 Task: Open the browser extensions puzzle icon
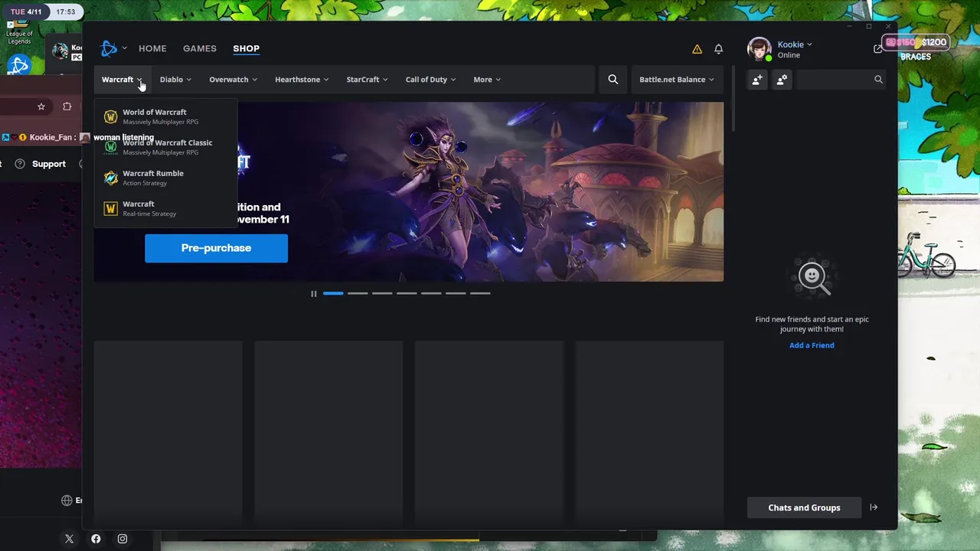[67, 106]
